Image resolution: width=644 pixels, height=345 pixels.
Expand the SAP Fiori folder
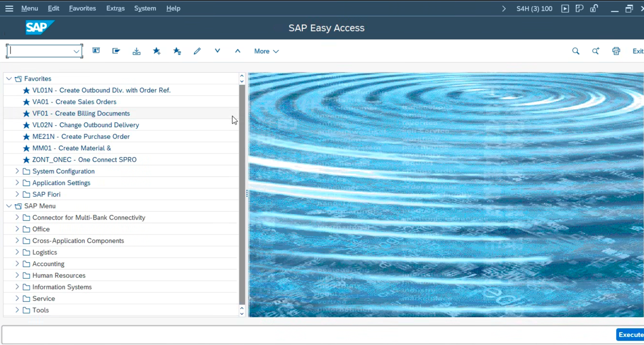pyautogui.click(x=17, y=194)
